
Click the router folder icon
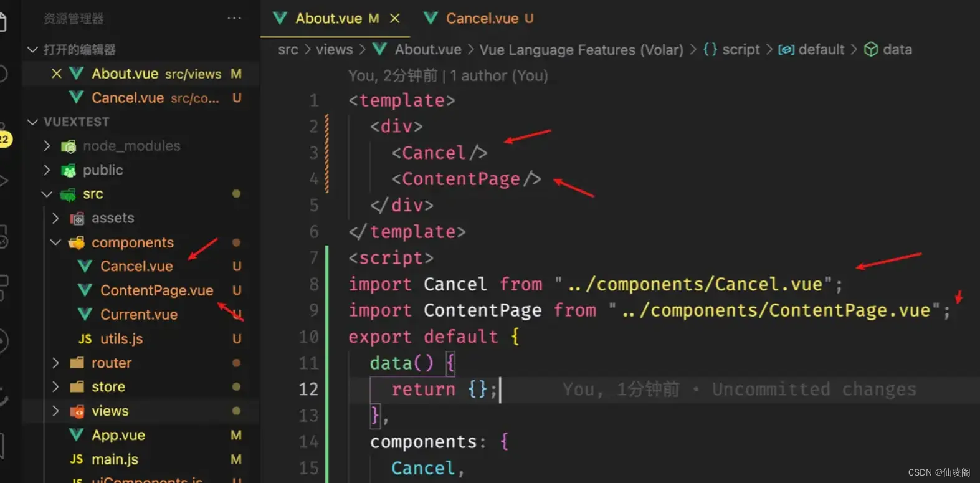pyautogui.click(x=77, y=363)
